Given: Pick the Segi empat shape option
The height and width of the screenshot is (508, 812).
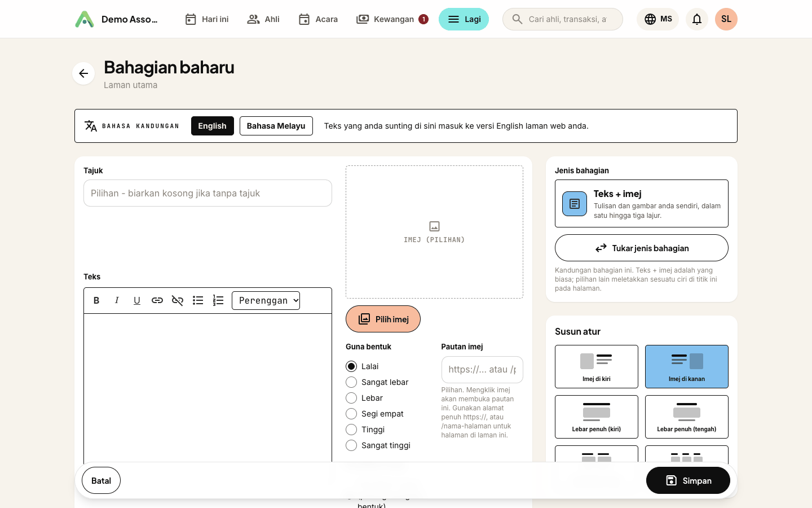Looking at the screenshot, I should [351, 414].
